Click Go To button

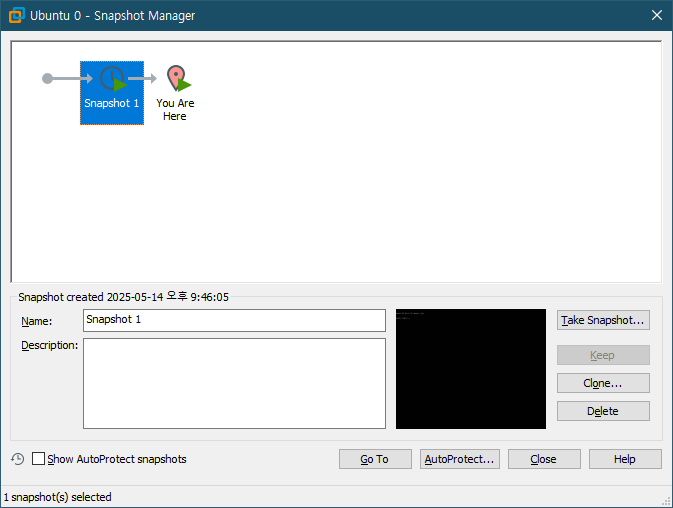click(375, 459)
